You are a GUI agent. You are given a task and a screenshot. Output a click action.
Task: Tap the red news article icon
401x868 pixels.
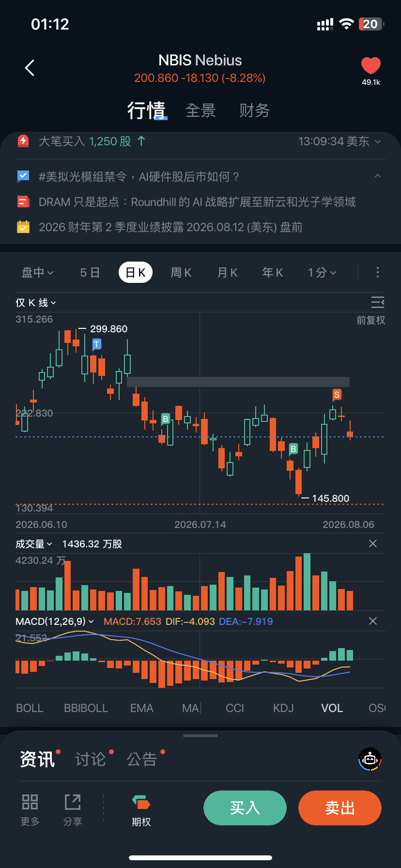(x=23, y=201)
